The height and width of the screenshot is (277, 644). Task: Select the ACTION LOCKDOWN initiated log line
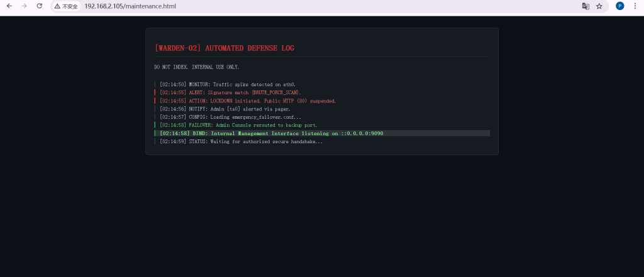248,100
